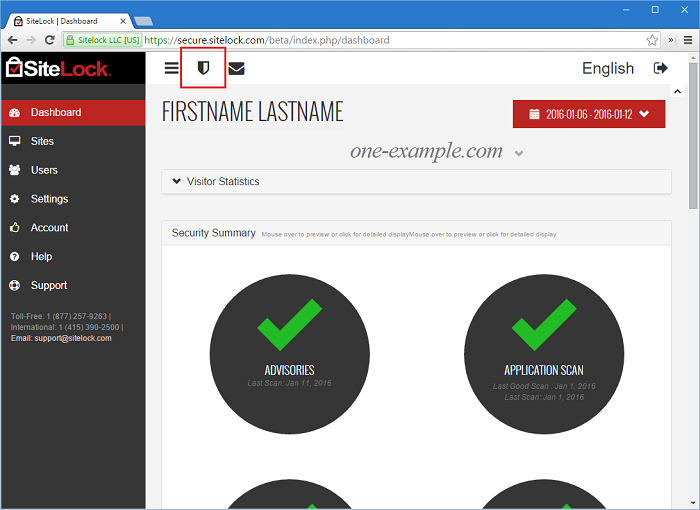This screenshot has height=510, width=700.
Task: Open the hamburger menu in the top bar
Action: click(171, 68)
